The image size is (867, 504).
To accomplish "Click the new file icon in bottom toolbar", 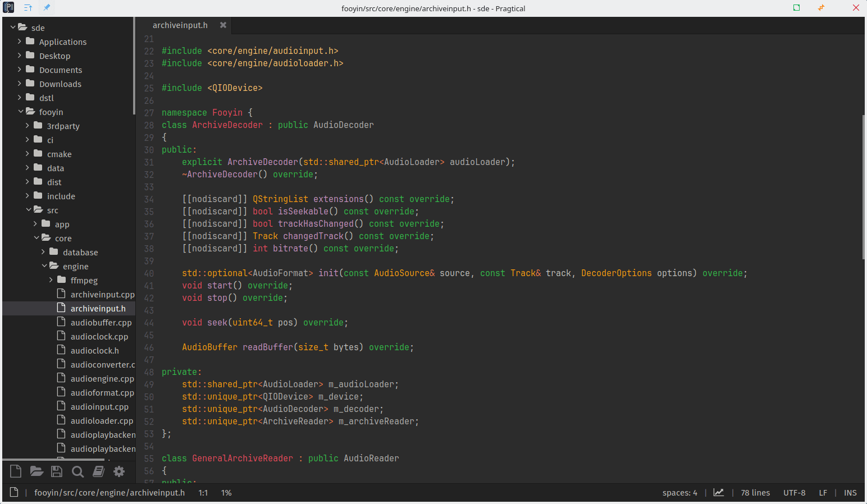I will 16,471.
